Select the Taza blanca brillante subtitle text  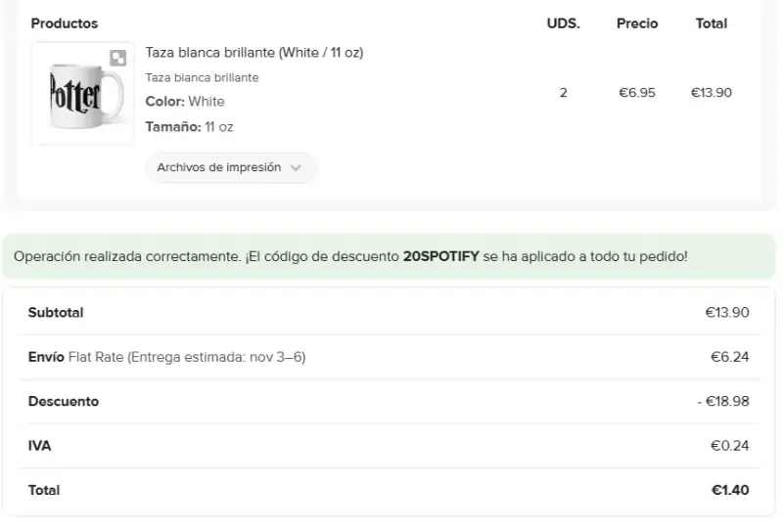tap(202, 78)
